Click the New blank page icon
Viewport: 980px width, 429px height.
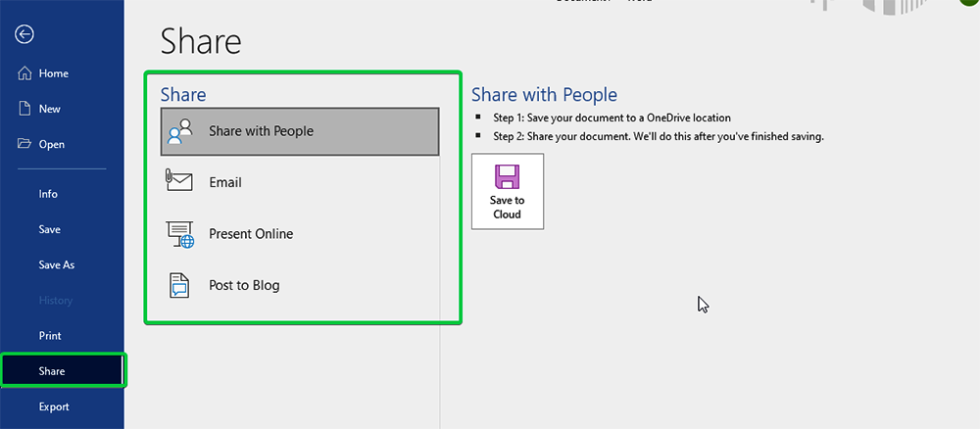coord(25,109)
